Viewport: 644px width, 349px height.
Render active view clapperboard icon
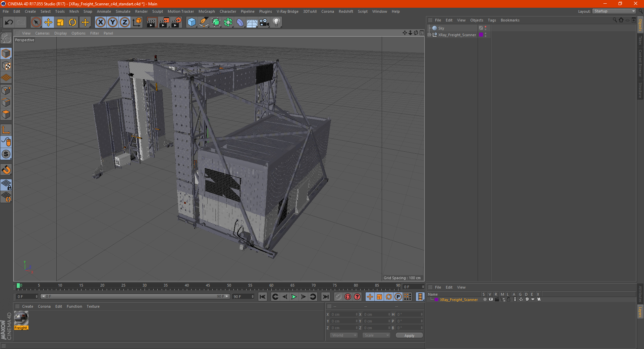152,22
